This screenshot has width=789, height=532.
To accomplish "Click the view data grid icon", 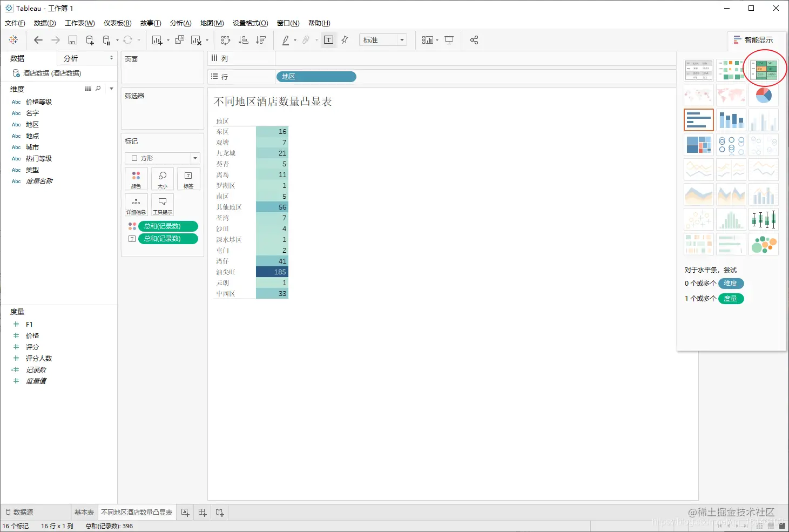I will (x=88, y=89).
